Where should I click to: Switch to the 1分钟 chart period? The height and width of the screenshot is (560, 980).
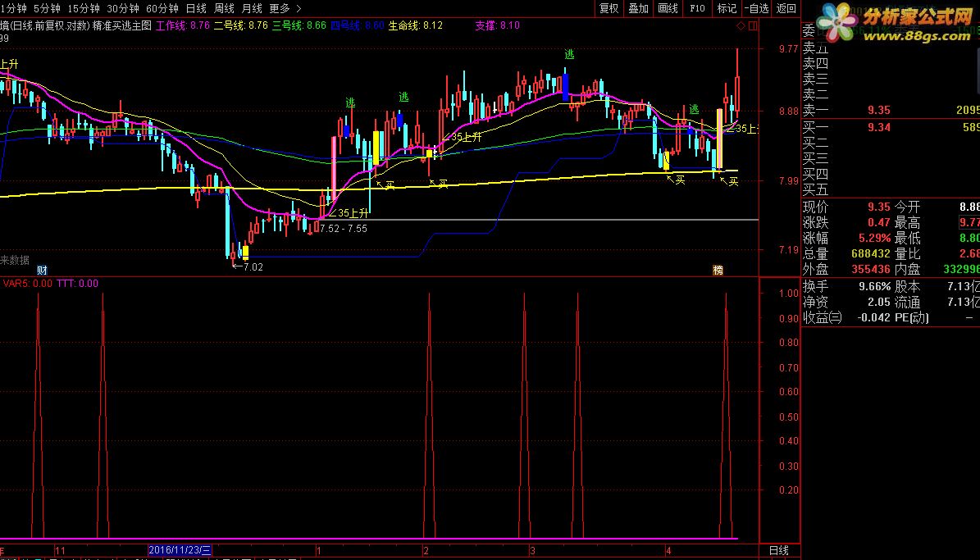coord(13,8)
